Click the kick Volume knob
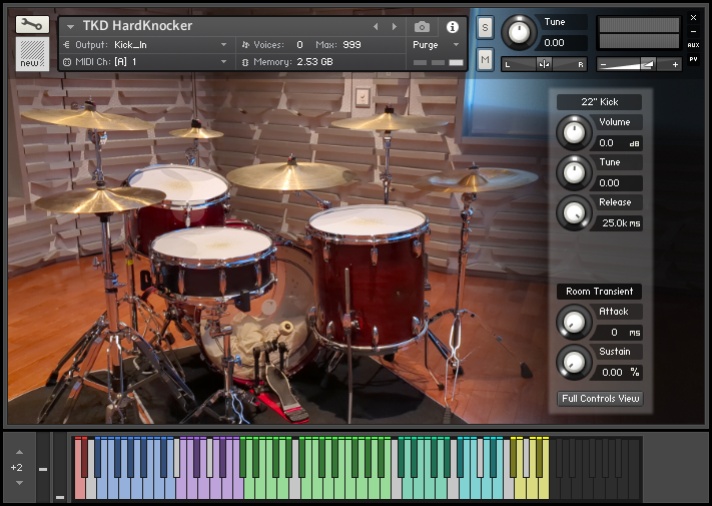Screen dimensions: 712x506 coord(574,133)
